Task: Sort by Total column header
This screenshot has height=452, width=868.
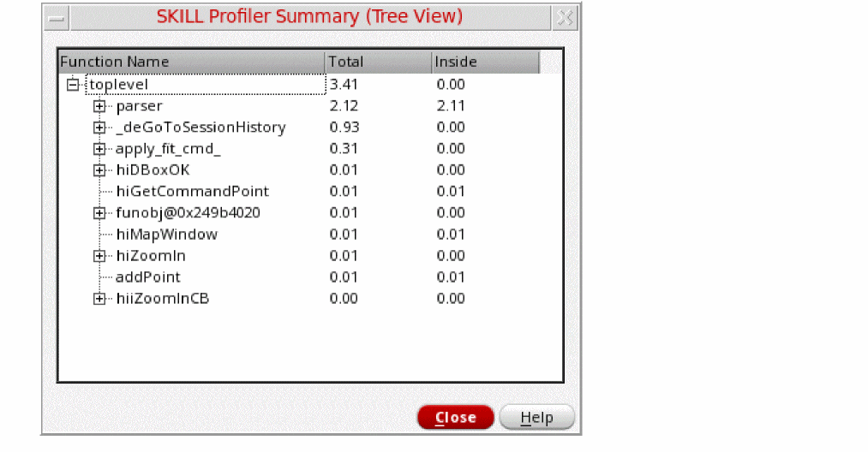Action: pos(378,62)
